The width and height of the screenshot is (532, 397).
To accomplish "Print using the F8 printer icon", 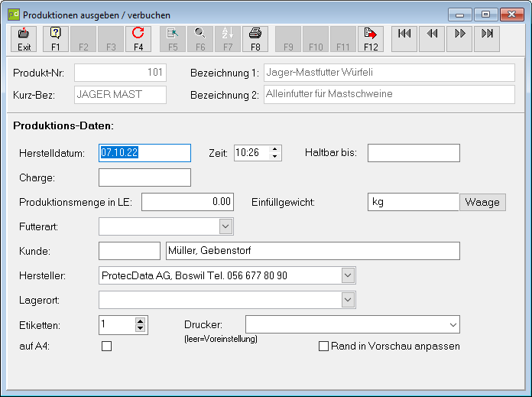I will tap(255, 39).
